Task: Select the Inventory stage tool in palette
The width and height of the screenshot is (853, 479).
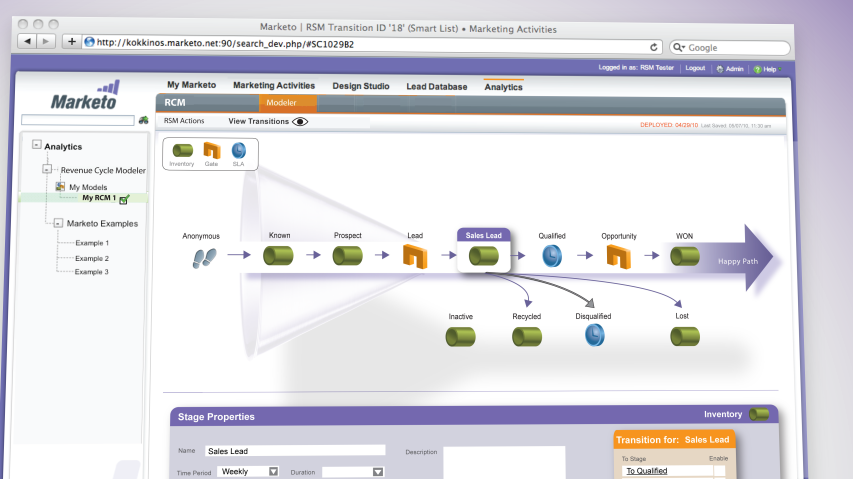Action: 181,150
